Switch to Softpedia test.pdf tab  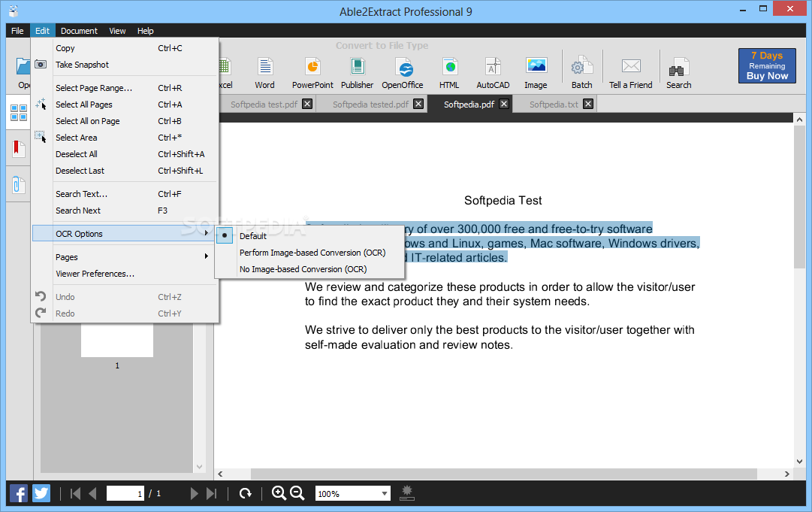click(x=264, y=105)
